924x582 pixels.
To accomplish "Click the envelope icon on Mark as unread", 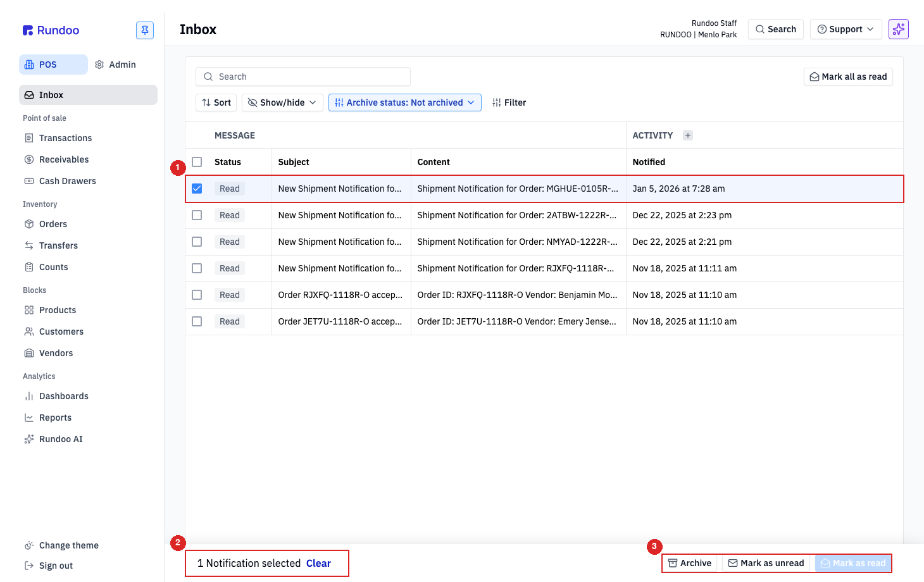I will click(x=733, y=563).
